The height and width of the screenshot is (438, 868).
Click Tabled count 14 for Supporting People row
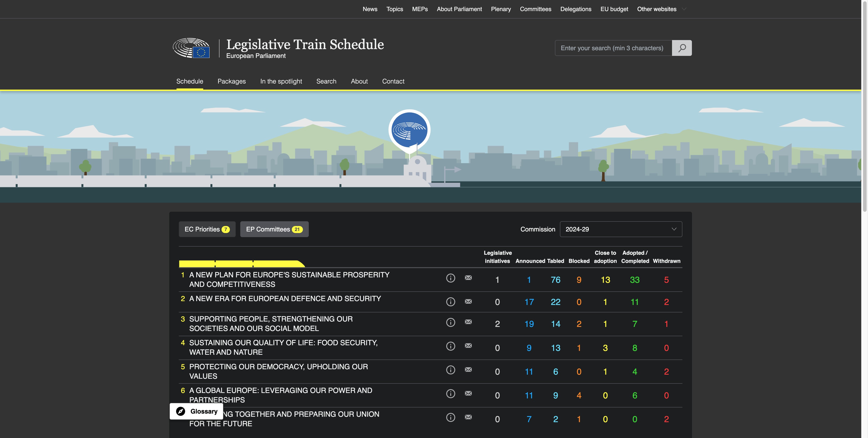tap(555, 324)
